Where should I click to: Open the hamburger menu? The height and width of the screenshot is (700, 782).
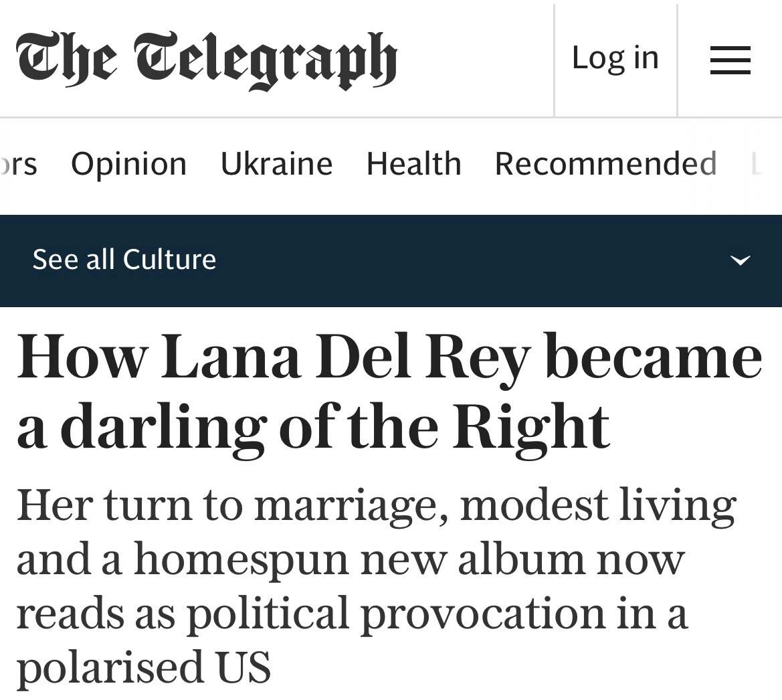tap(730, 60)
